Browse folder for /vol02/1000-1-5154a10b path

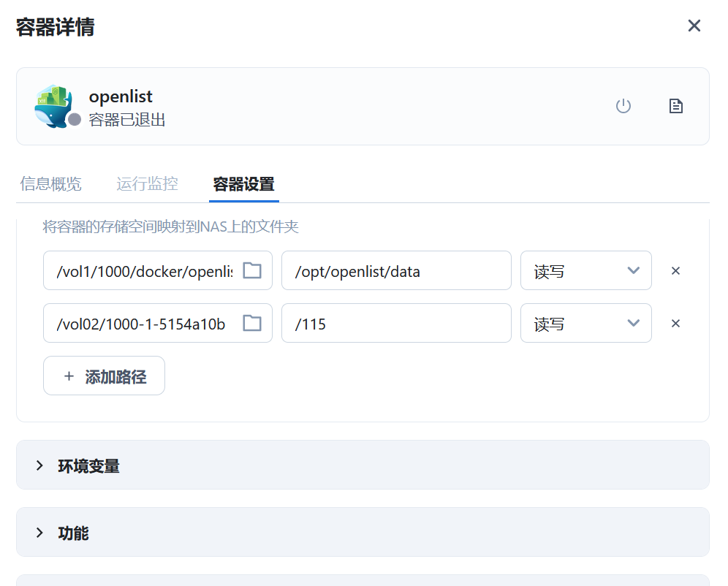click(x=252, y=323)
